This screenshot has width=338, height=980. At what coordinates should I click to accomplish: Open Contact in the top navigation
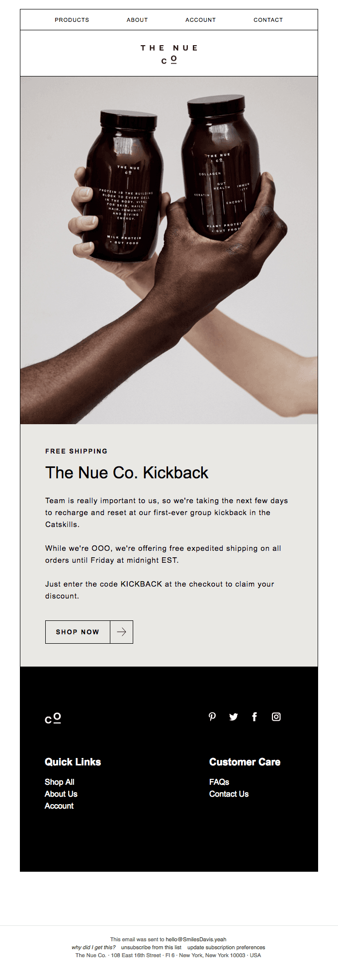(268, 20)
